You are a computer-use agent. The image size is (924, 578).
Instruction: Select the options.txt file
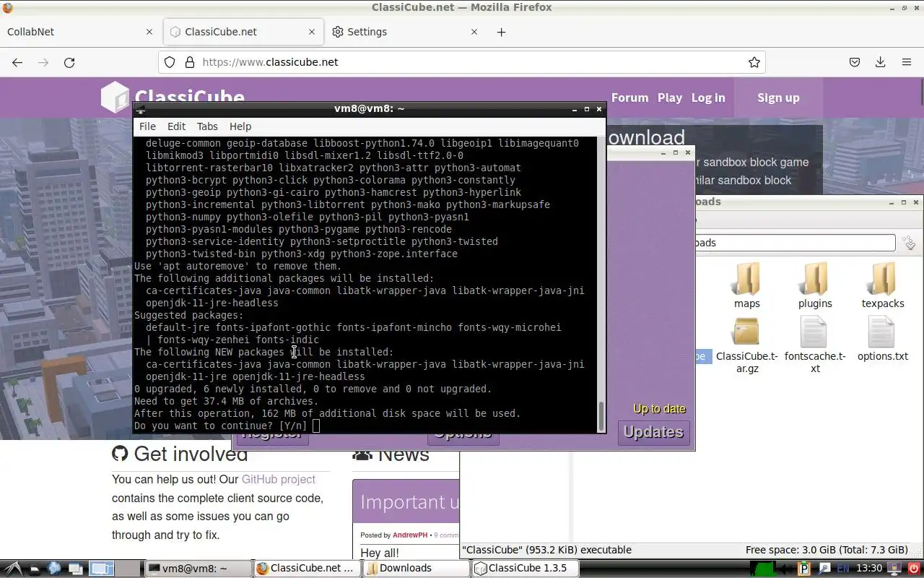click(883, 340)
